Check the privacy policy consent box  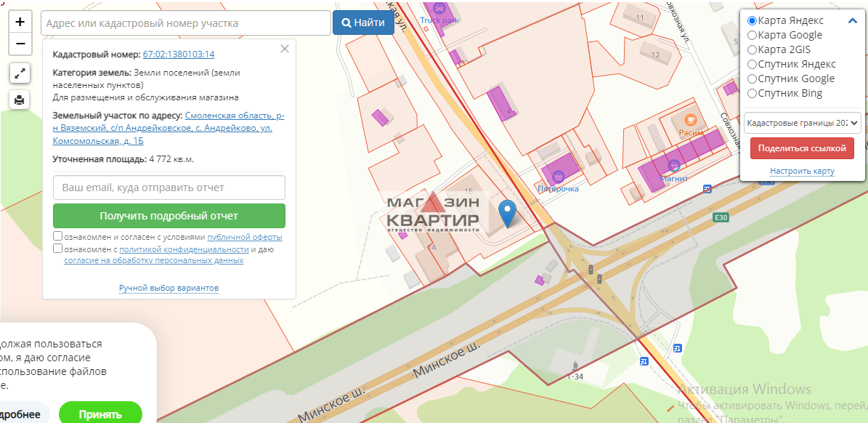[x=58, y=249]
